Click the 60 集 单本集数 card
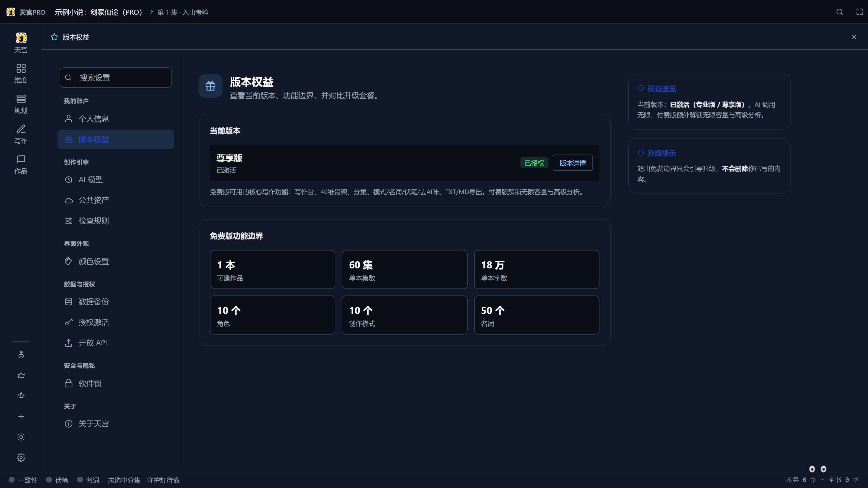The height and width of the screenshot is (488, 868). pyautogui.click(x=404, y=269)
